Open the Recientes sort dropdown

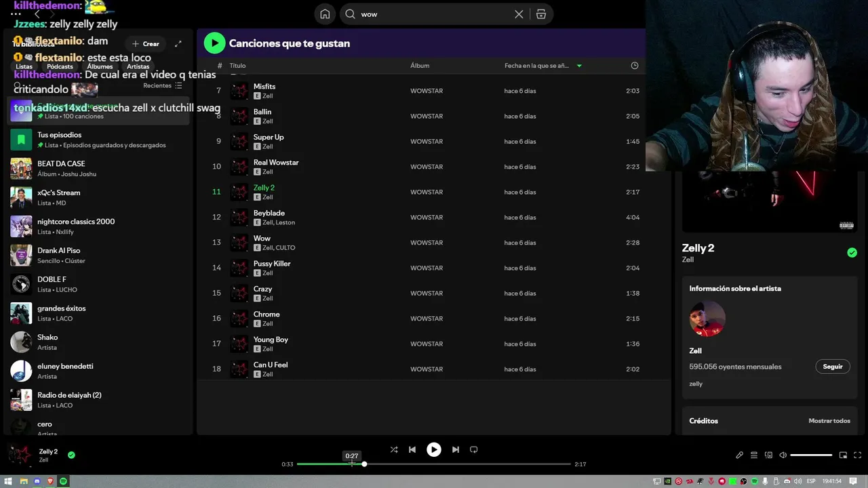[163, 86]
